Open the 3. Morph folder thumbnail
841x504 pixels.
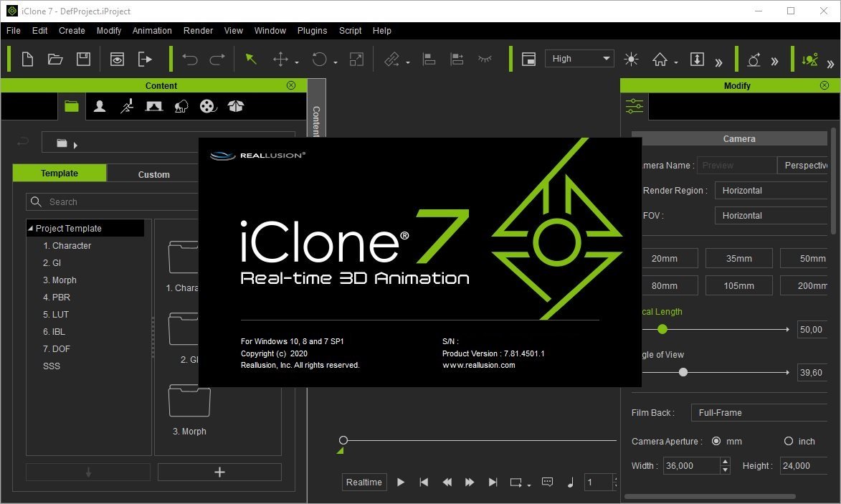pyautogui.click(x=189, y=401)
